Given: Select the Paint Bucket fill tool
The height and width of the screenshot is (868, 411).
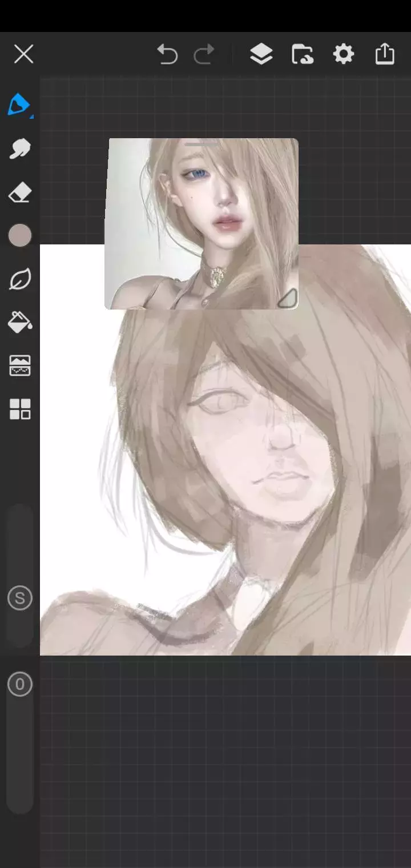Looking at the screenshot, I should click(x=19, y=323).
